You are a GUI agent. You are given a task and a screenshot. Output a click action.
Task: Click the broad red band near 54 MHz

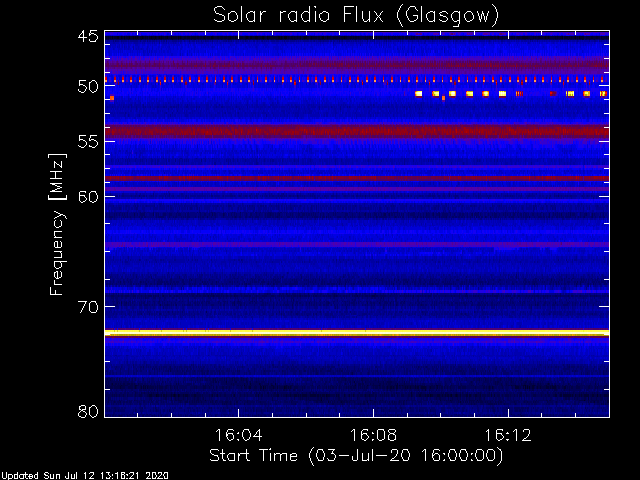pyautogui.click(x=357, y=131)
